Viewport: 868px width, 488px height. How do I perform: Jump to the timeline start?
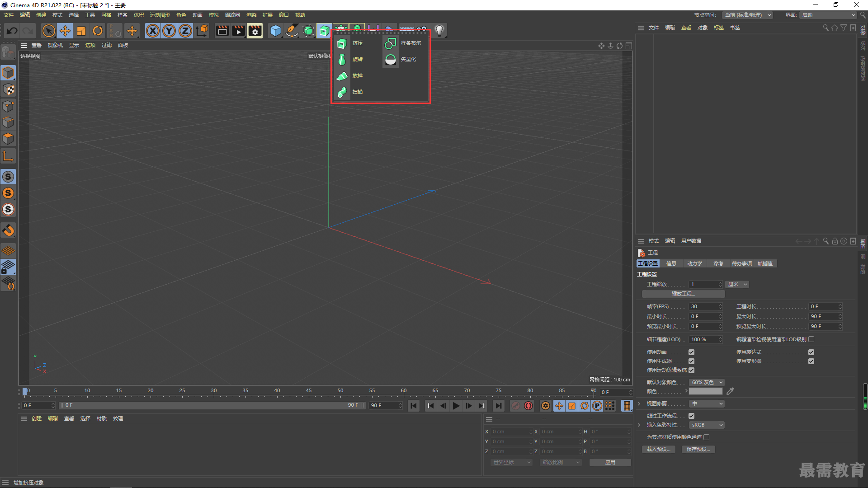[x=413, y=406]
